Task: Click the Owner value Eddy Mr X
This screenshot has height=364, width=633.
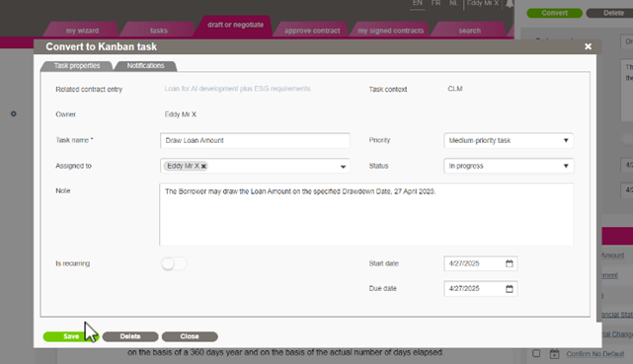Action: tap(181, 114)
